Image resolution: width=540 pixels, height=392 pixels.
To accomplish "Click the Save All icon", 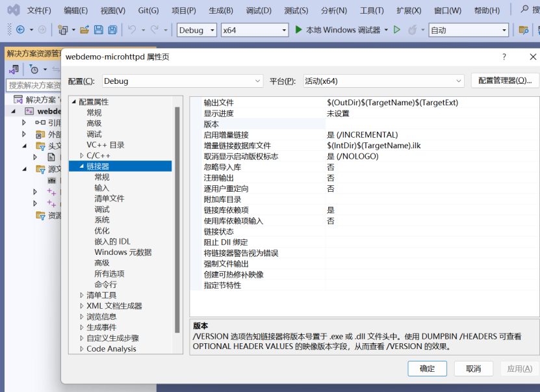I will tap(111, 30).
